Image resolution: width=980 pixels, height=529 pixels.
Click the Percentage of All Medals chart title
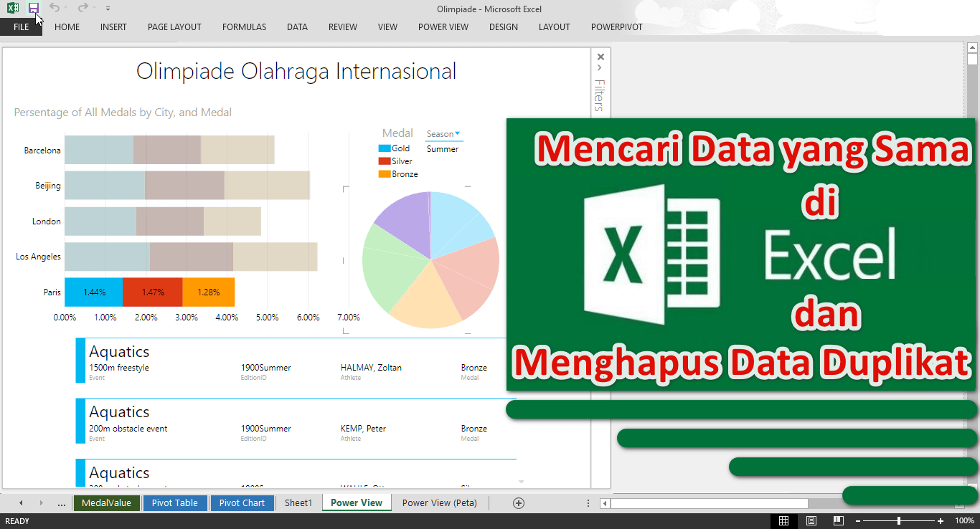coord(123,113)
